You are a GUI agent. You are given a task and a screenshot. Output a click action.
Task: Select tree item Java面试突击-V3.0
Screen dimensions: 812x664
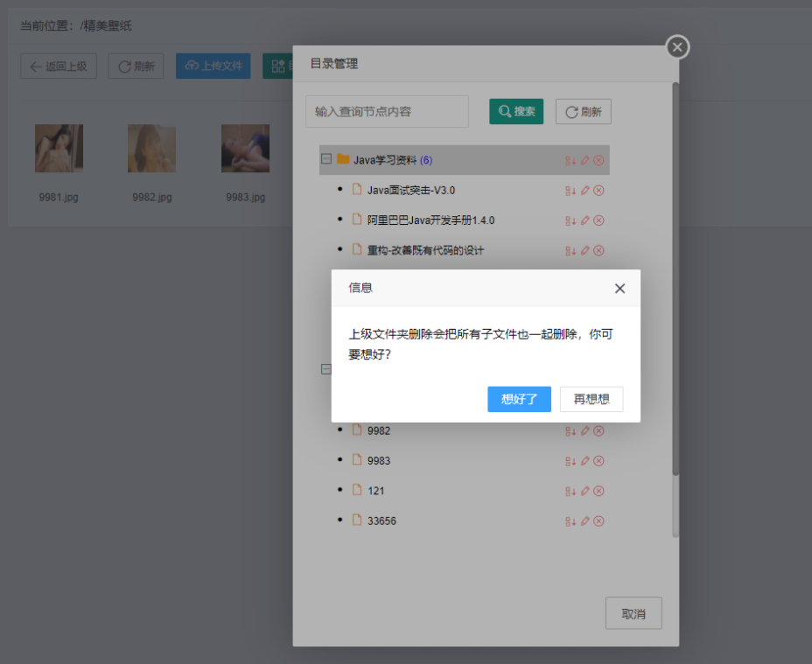click(x=411, y=191)
